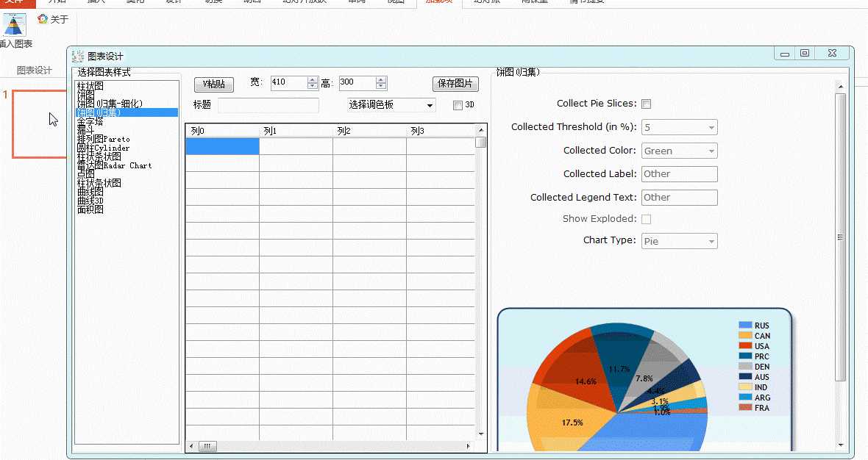Select the highlighted 饼图(归集) style
868x460 pixels.
[127, 112]
